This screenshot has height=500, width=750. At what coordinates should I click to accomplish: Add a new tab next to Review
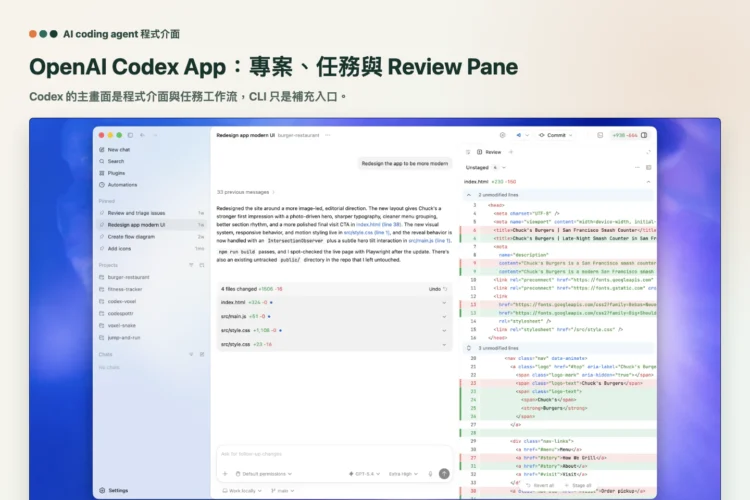point(511,152)
